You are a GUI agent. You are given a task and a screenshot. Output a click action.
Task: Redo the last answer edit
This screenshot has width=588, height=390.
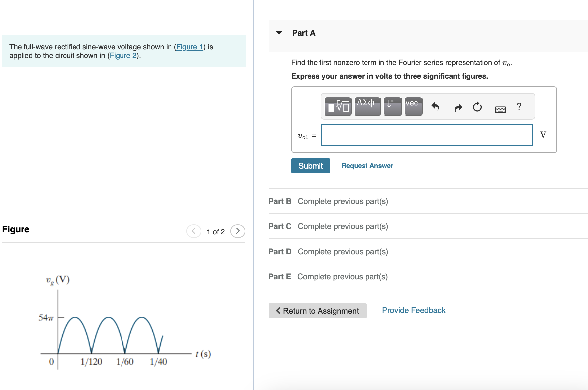click(x=458, y=108)
